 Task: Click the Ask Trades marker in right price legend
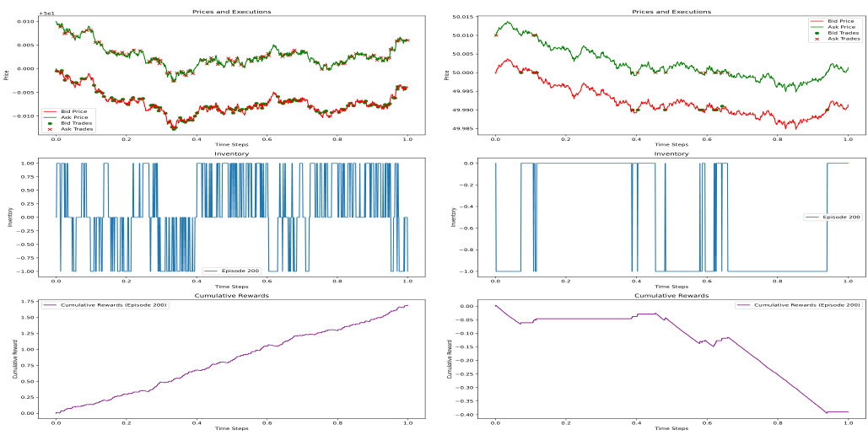(817, 39)
